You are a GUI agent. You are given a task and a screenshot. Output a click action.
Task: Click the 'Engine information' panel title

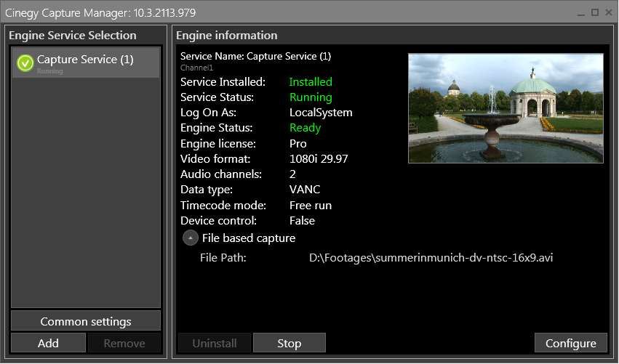tap(227, 36)
